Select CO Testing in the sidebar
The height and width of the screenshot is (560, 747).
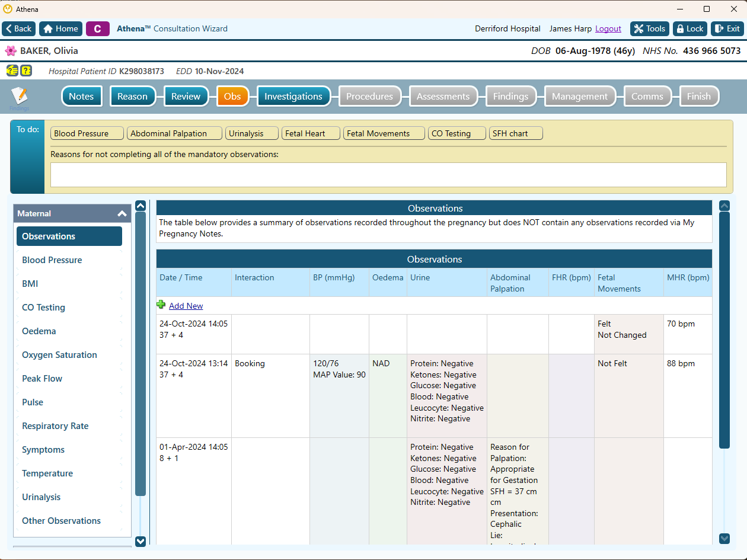point(69,308)
